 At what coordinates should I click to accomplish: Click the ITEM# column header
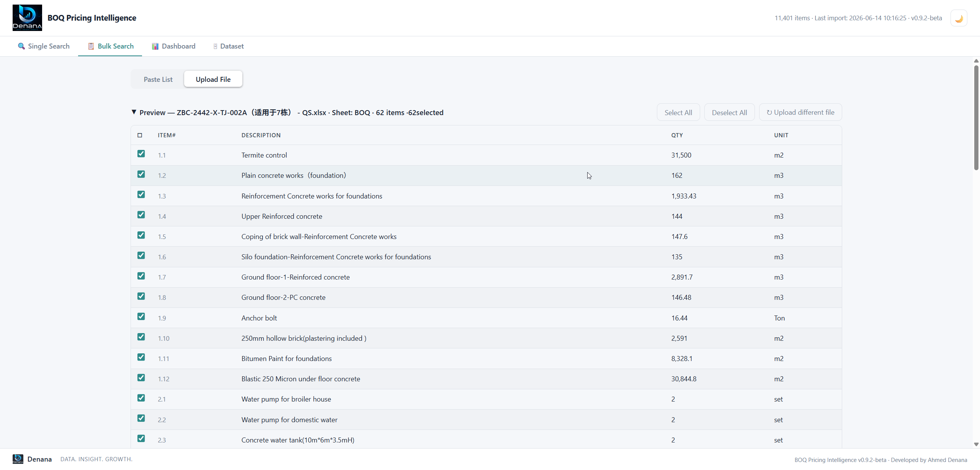tap(167, 135)
